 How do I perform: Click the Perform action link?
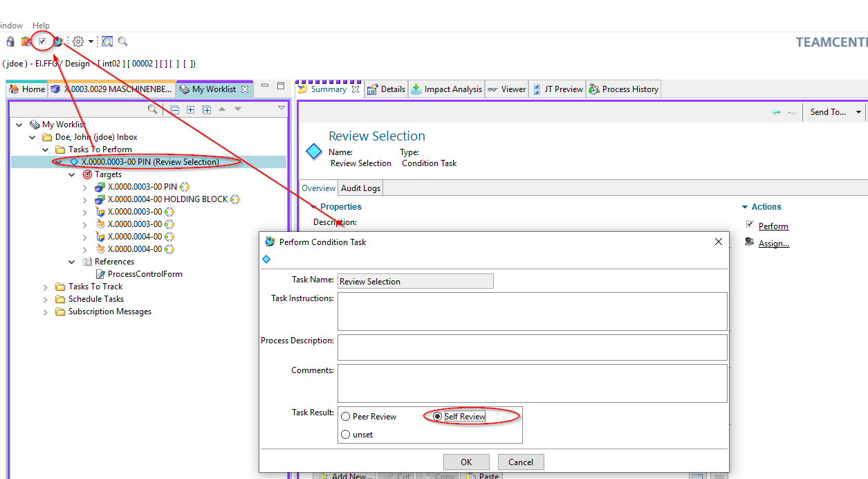pos(773,226)
